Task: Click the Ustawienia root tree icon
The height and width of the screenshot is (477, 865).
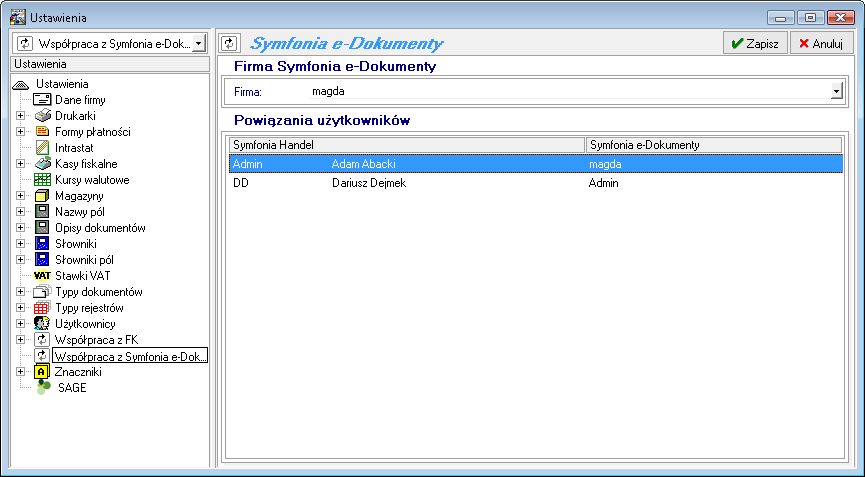Action: pos(20,85)
